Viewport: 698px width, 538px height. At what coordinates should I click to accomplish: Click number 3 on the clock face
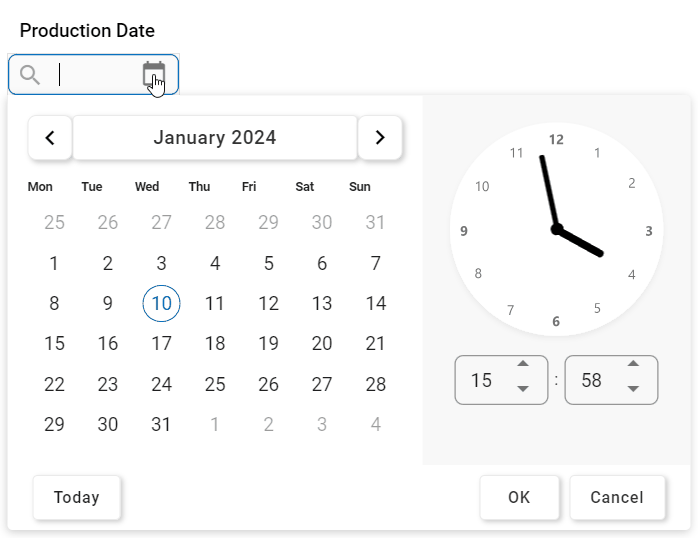coord(649,231)
